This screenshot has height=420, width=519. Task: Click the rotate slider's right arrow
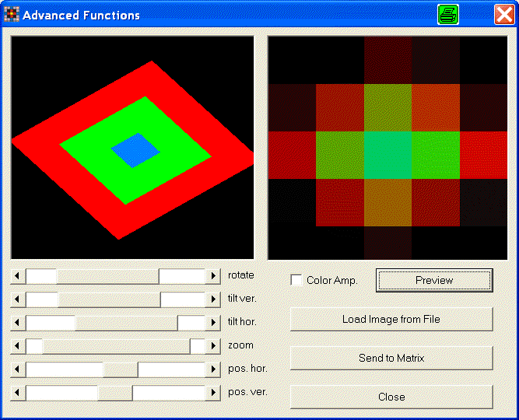click(213, 276)
